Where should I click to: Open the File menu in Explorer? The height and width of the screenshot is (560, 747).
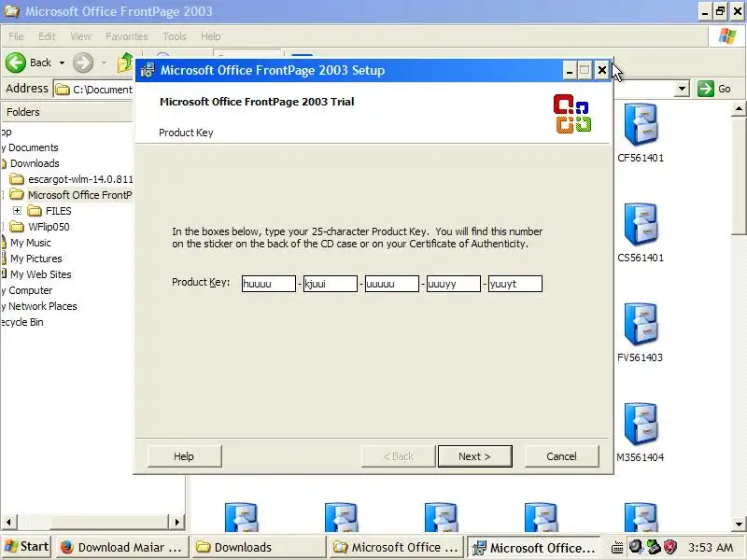click(x=16, y=36)
